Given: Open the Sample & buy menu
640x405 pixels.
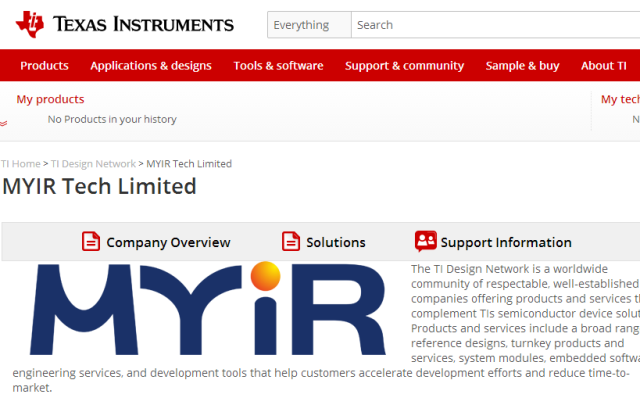Looking at the screenshot, I should (x=522, y=66).
